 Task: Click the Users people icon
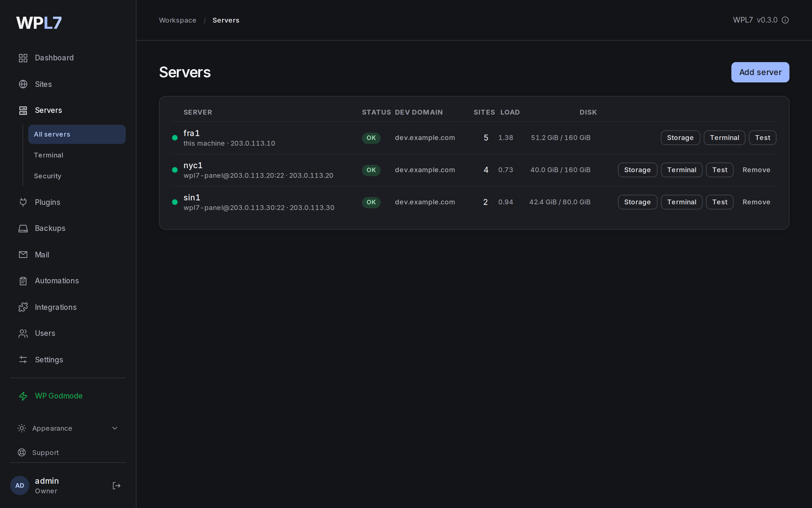pyautogui.click(x=23, y=333)
